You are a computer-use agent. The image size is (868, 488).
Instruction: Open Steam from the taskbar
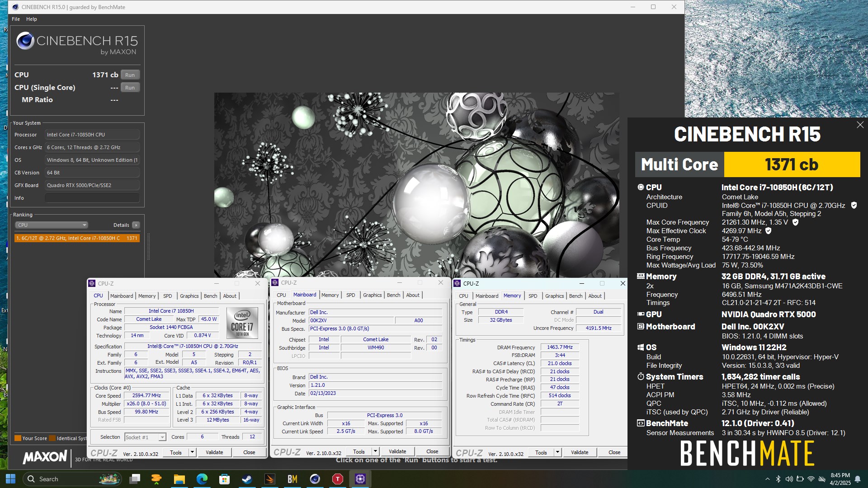coord(247,479)
